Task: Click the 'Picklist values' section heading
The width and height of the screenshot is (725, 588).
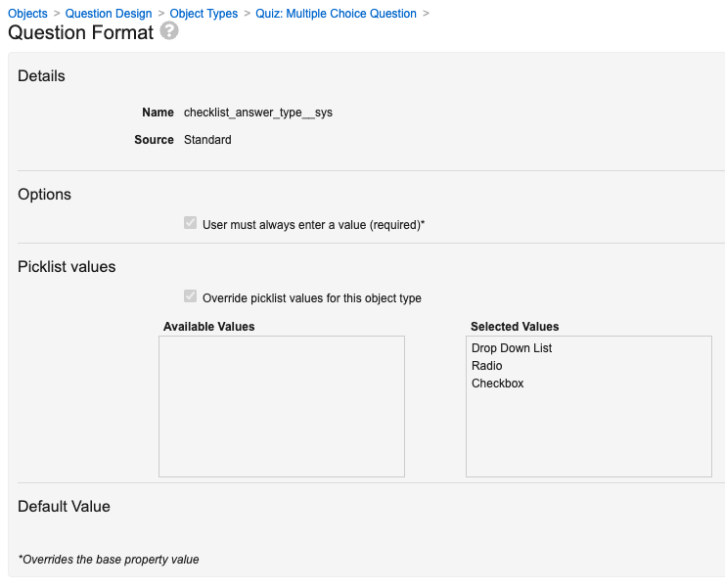Action: (67, 267)
